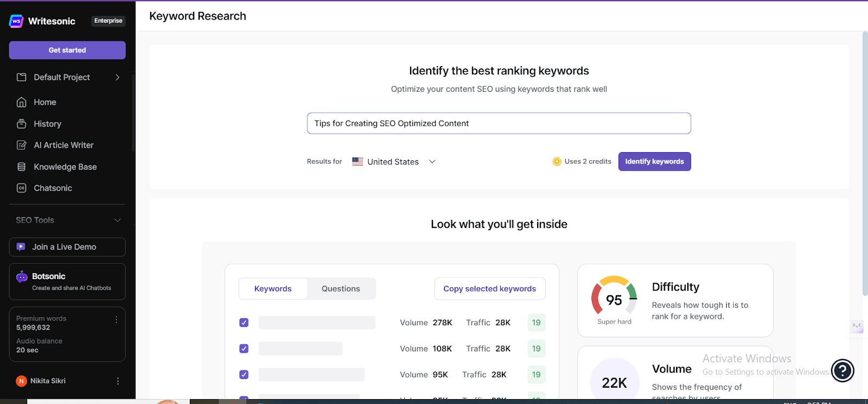This screenshot has height=404, width=868.
Task: Click Volume 108K value
Action: point(442,349)
